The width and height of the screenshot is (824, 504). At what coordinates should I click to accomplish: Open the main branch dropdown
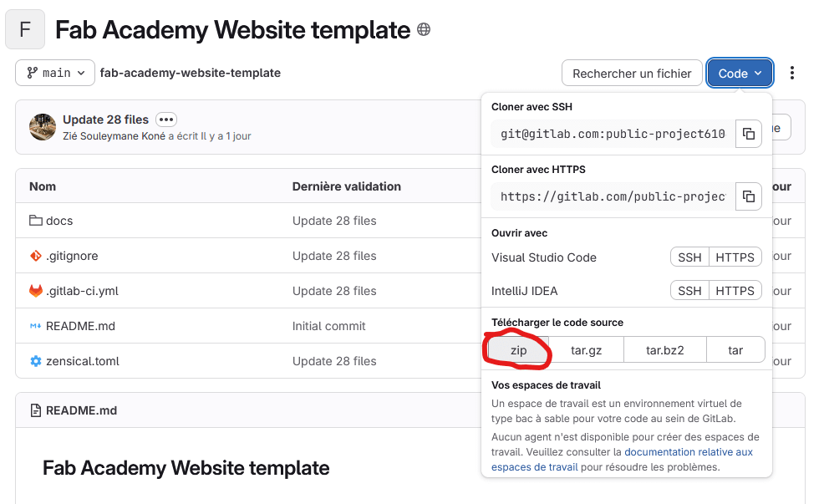pos(55,74)
